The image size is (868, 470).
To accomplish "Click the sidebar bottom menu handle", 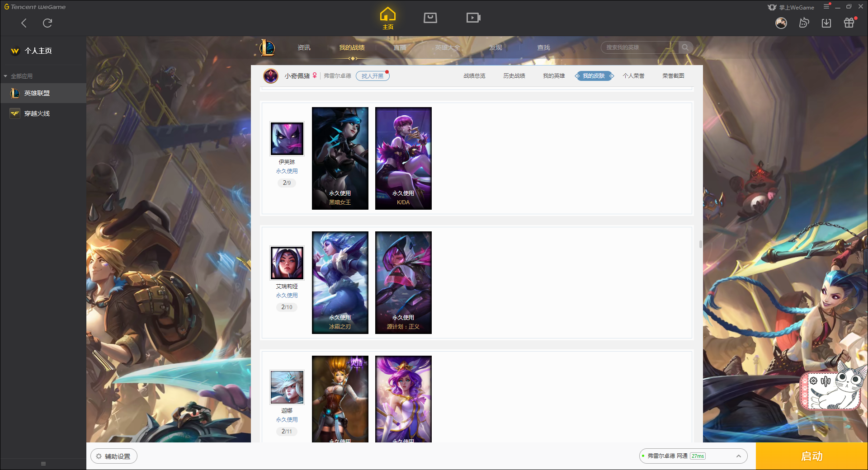I will 43,464.
